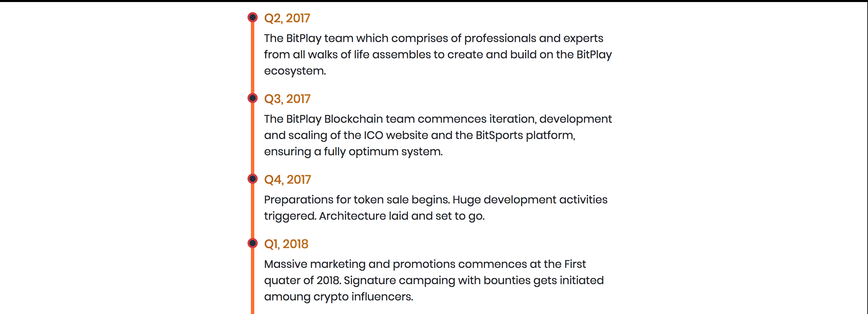Click the "Q4, 2017" heading
Screen dimensions: 868x314
(288, 179)
